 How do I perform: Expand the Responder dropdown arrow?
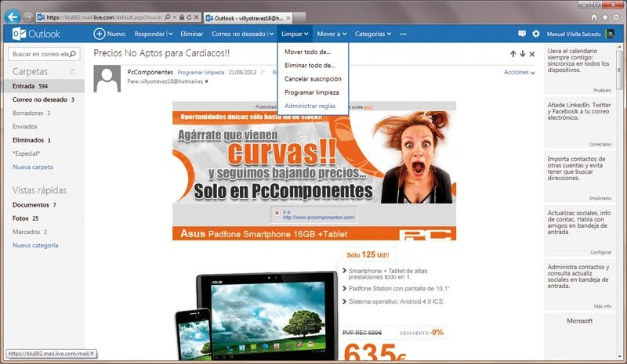[x=170, y=34]
